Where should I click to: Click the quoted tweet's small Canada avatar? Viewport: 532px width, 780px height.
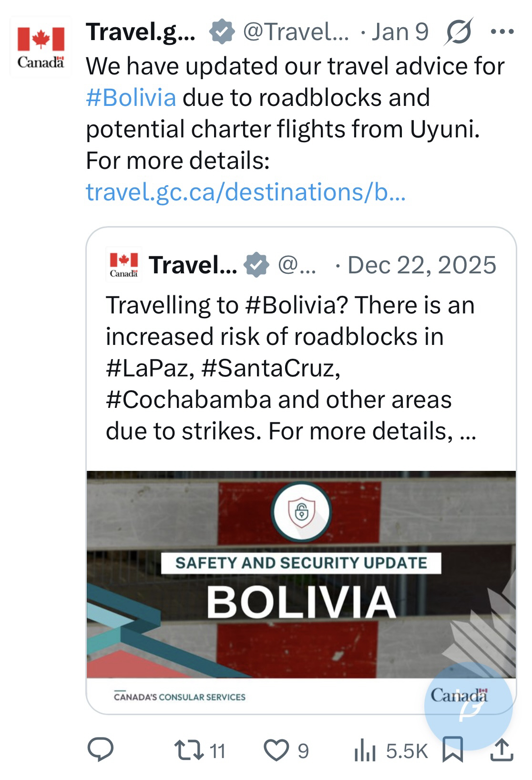click(124, 264)
